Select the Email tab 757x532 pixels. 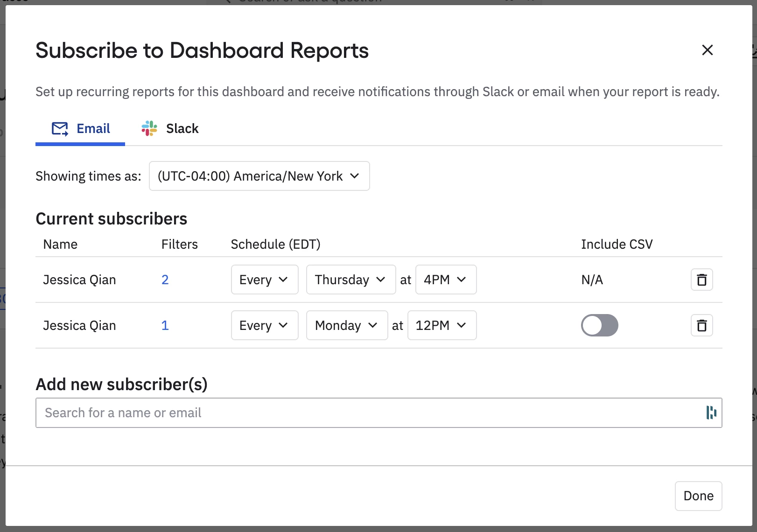pyautogui.click(x=80, y=128)
